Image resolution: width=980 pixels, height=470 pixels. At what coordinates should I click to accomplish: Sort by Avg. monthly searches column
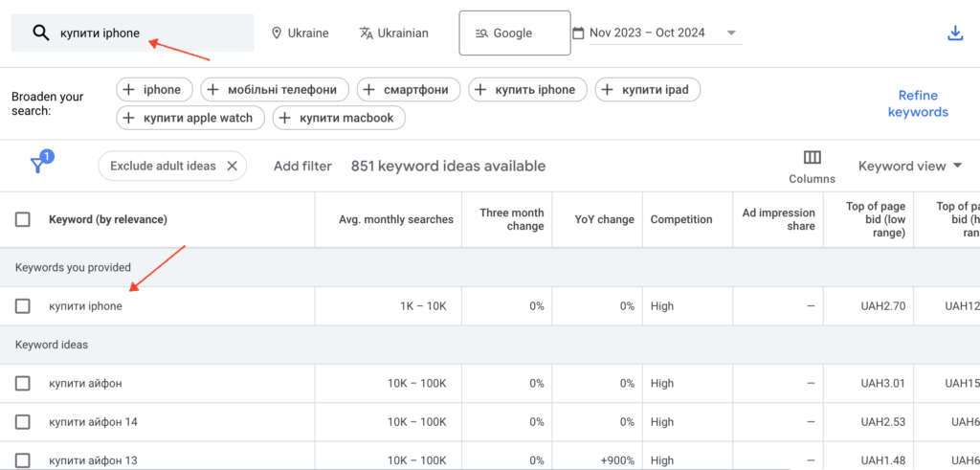[x=395, y=219]
